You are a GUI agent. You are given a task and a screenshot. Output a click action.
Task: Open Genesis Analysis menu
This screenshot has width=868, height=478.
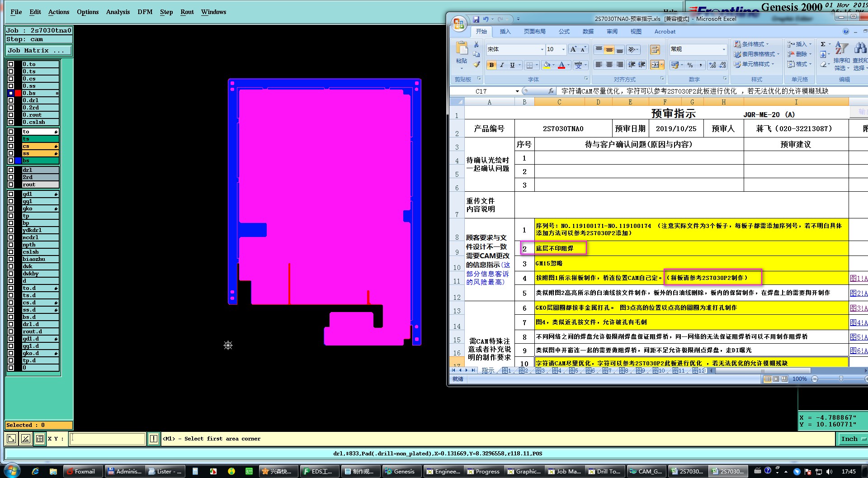point(118,12)
